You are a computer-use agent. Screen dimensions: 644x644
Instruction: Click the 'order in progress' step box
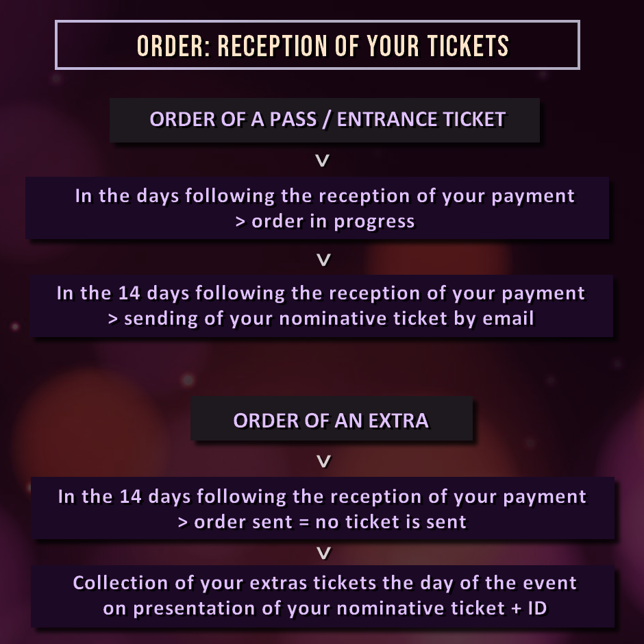click(317, 208)
